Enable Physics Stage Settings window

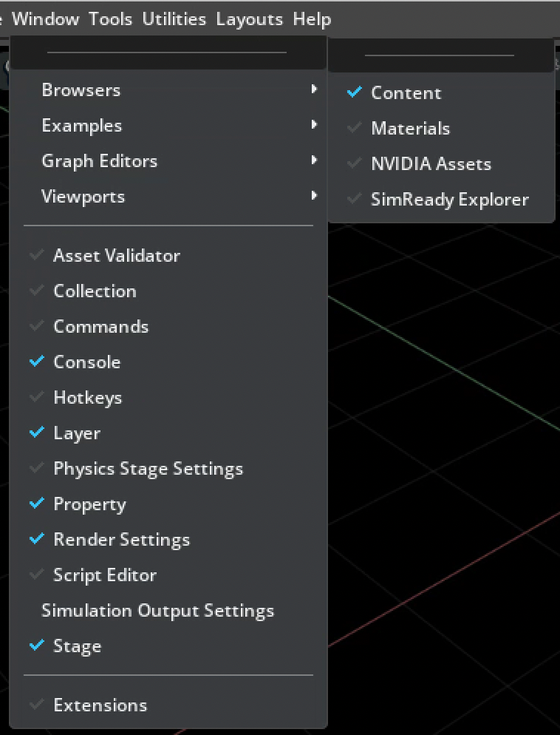pyautogui.click(x=148, y=469)
